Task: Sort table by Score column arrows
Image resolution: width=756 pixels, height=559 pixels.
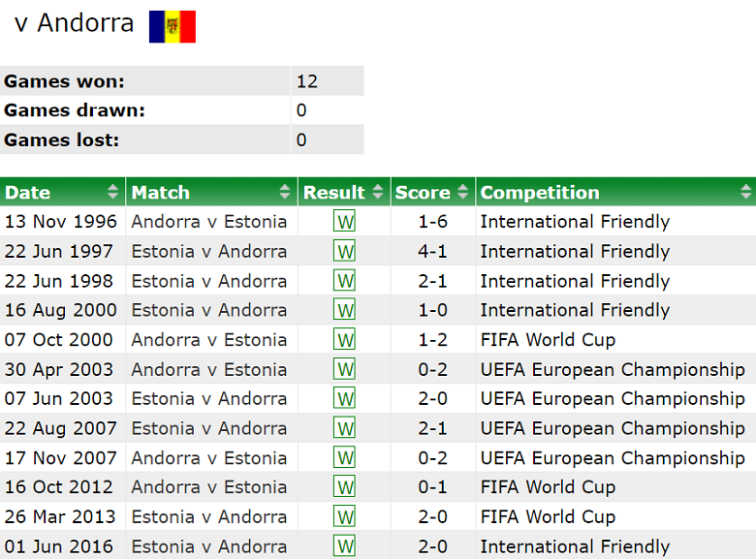Action: tap(462, 192)
